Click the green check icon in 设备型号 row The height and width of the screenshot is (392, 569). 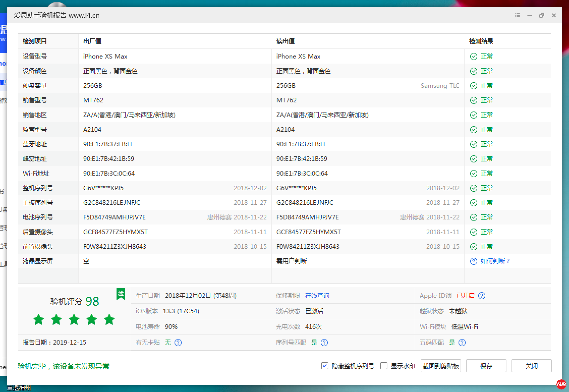pos(473,56)
